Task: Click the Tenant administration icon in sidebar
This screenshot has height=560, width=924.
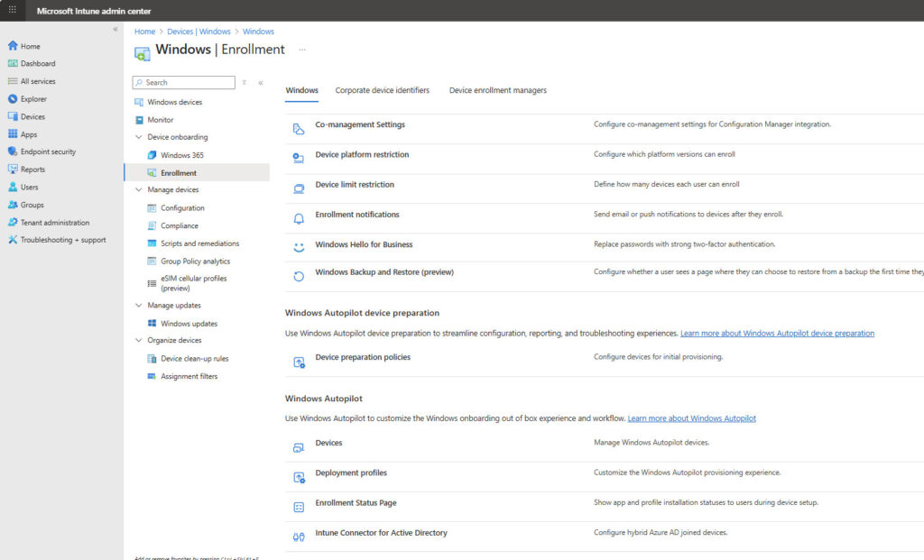Action: [x=13, y=223]
